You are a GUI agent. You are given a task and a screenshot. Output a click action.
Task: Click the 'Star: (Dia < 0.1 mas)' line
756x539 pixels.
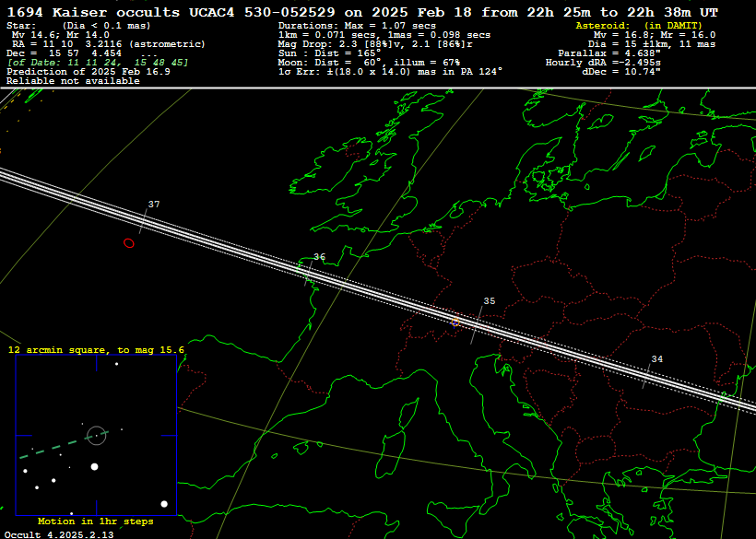pyautogui.click(x=78, y=26)
